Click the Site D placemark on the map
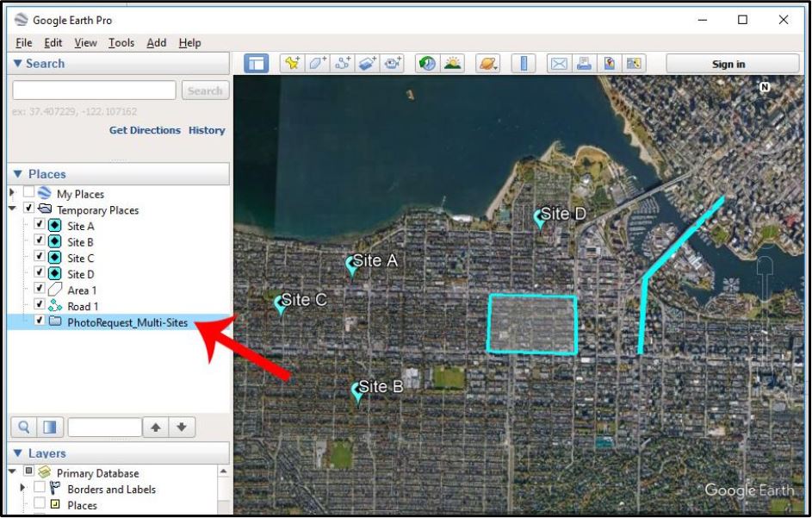812x518 pixels. click(540, 219)
